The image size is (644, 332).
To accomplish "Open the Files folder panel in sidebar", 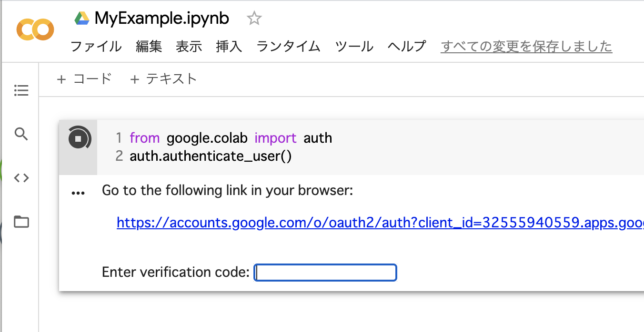I will point(21,222).
